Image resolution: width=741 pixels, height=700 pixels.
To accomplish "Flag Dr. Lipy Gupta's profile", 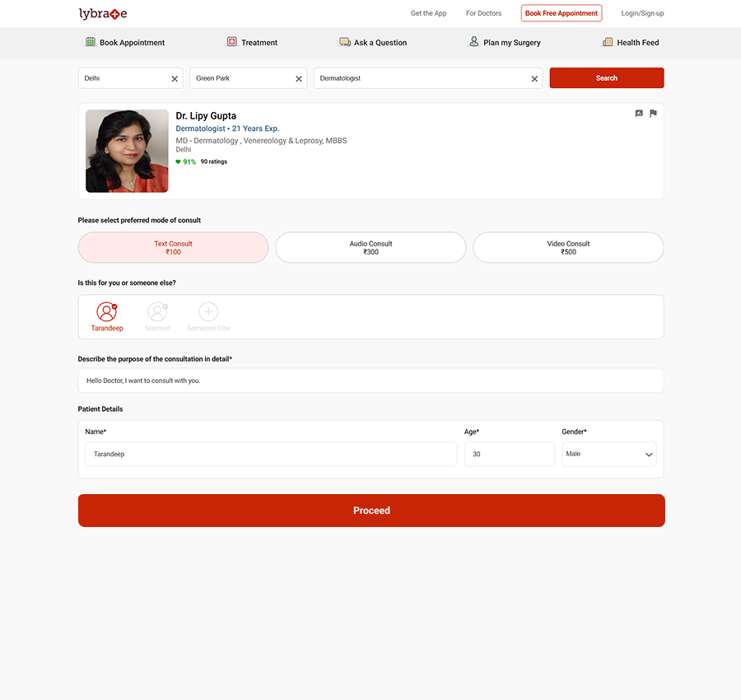I will [653, 113].
